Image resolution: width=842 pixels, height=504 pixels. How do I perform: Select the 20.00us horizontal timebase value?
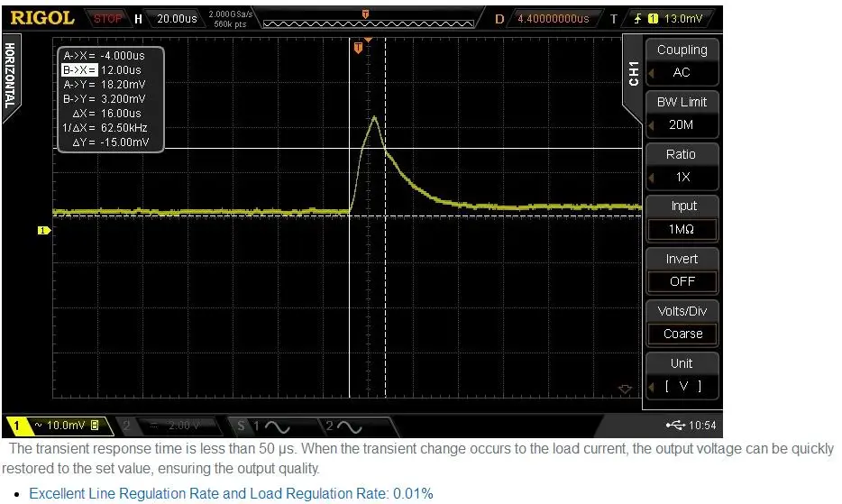tap(177, 19)
